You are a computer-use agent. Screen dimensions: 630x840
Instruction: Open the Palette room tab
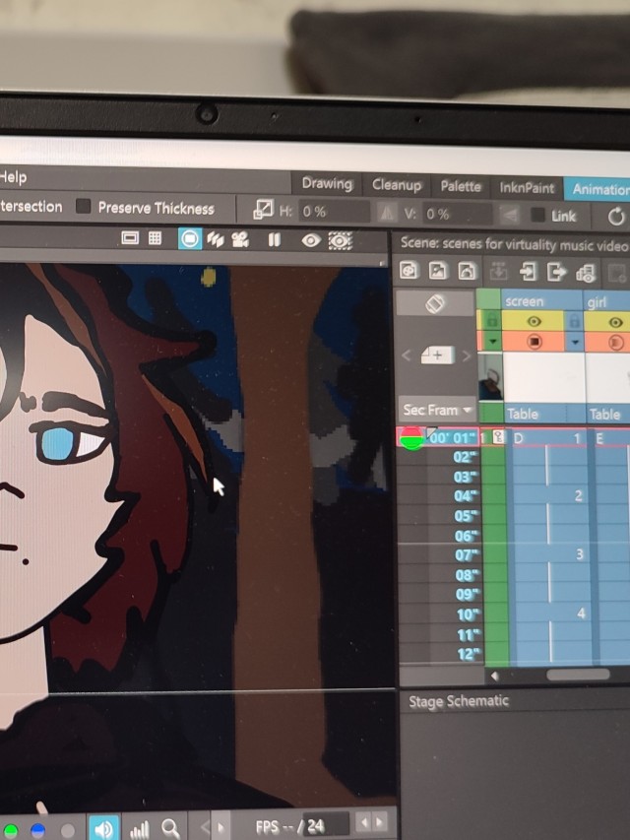[x=460, y=186]
